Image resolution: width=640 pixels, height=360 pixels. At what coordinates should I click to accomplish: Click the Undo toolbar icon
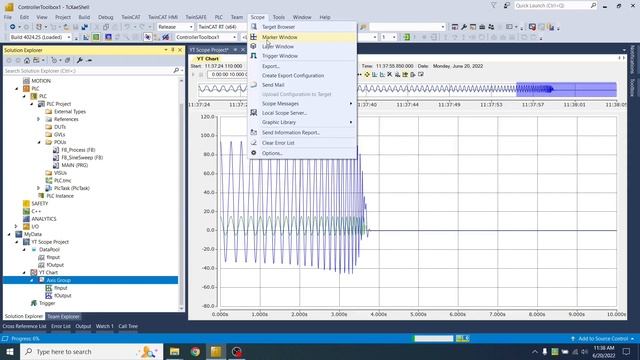coord(127,27)
